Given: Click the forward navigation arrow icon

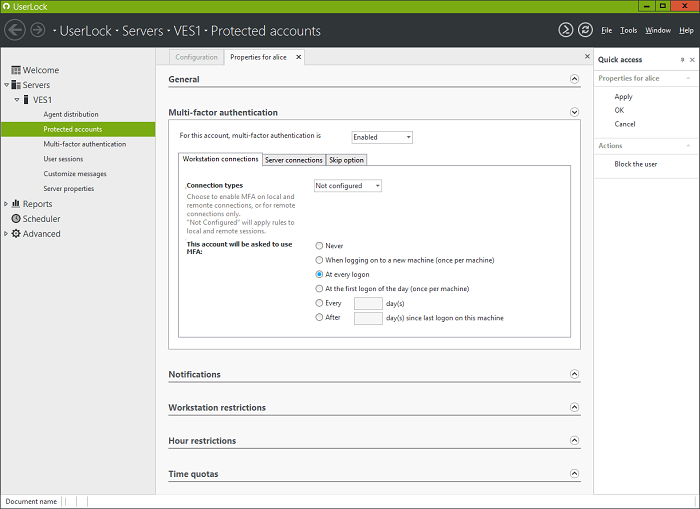Looking at the screenshot, I should point(38,30).
